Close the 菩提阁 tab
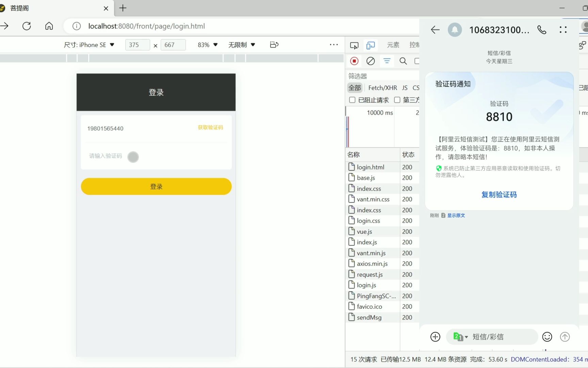 106,8
